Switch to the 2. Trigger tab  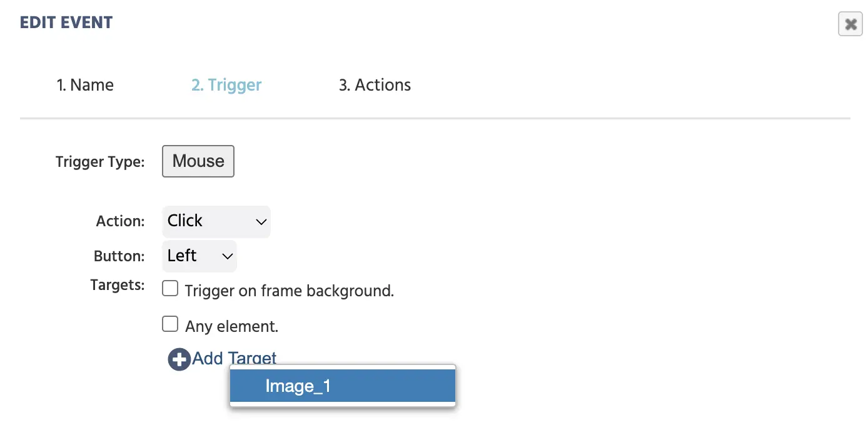click(226, 85)
